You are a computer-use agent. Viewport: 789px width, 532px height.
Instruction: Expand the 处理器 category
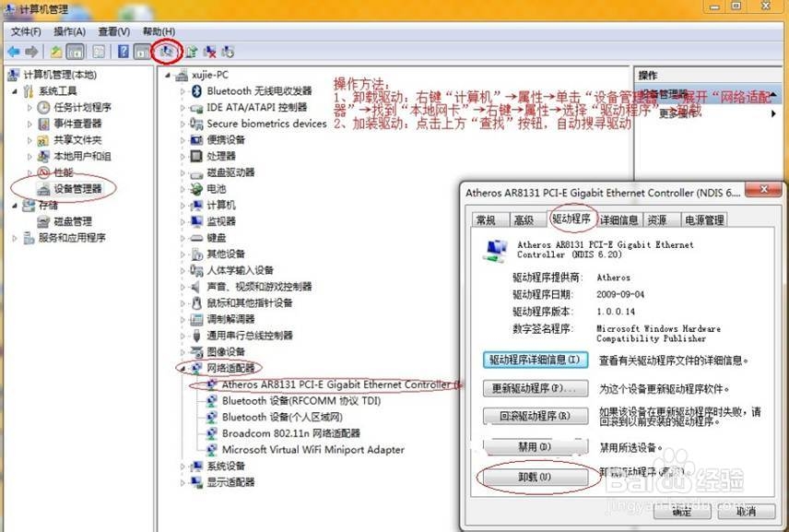pyautogui.click(x=183, y=157)
